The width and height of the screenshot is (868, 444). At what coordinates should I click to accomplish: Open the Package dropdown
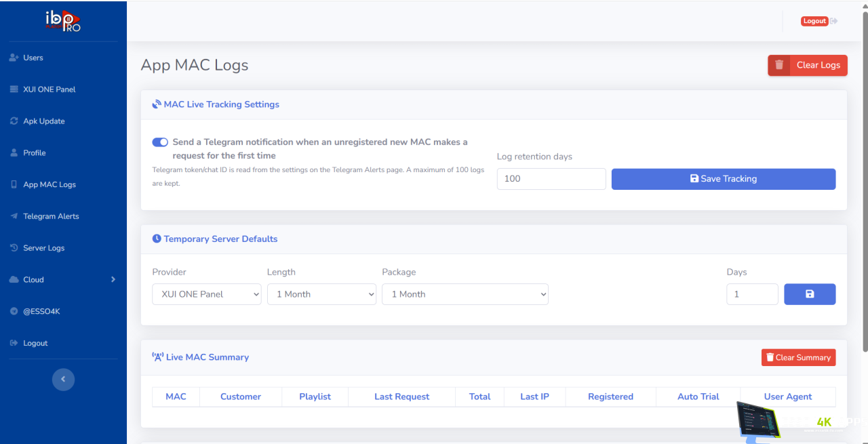[x=465, y=294]
